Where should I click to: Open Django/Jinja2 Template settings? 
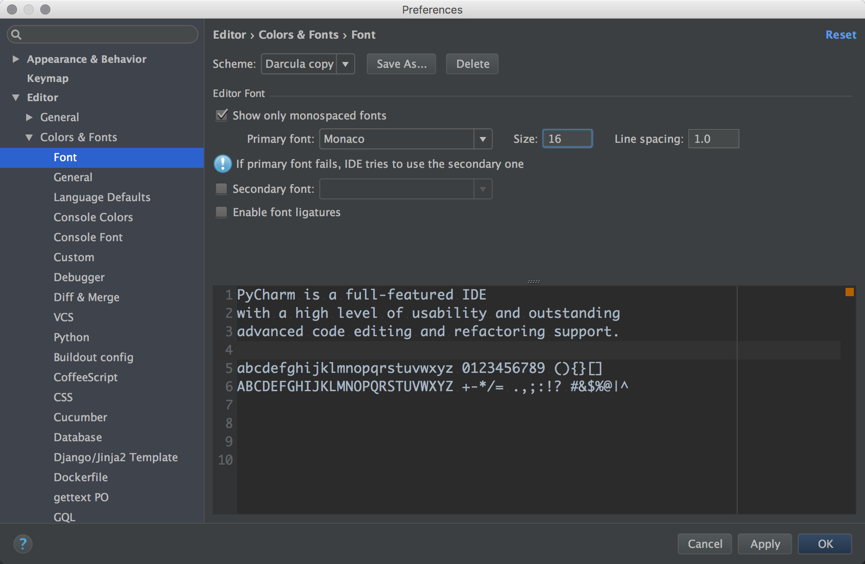tap(115, 457)
